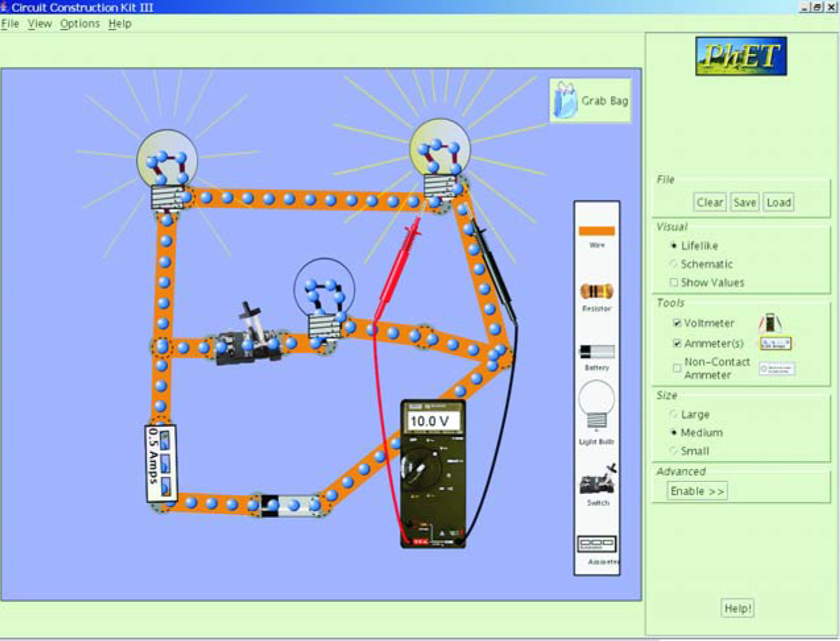Open the Options menu
The width and height of the screenshot is (840, 641).
click(80, 24)
